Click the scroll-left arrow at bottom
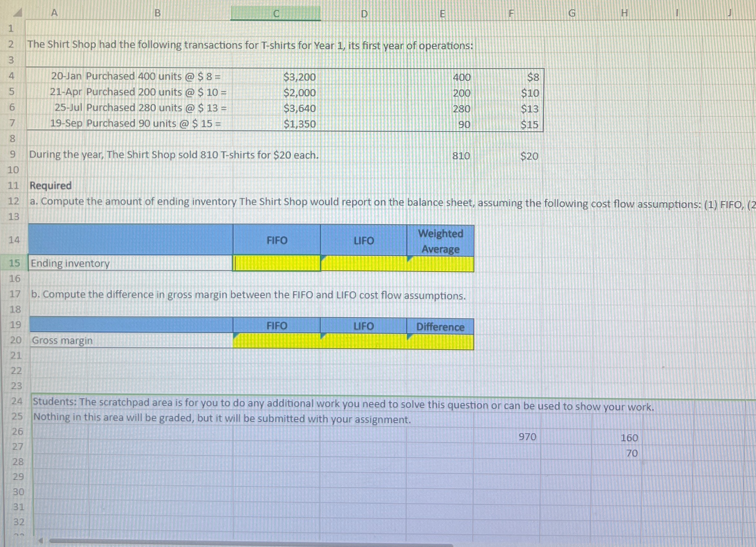The height and width of the screenshot is (547, 756). click(x=40, y=540)
